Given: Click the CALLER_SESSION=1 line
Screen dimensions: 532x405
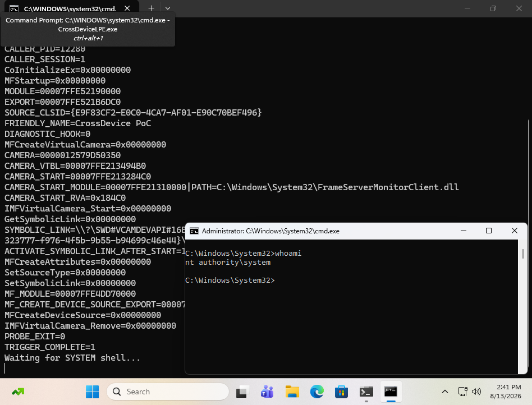Looking at the screenshot, I should click(x=44, y=59).
